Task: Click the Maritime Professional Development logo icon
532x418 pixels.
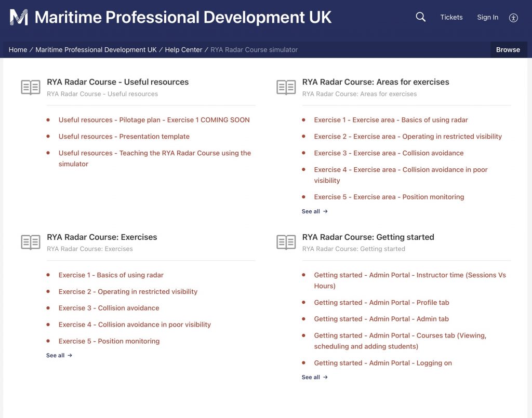Action: click(x=19, y=17)
